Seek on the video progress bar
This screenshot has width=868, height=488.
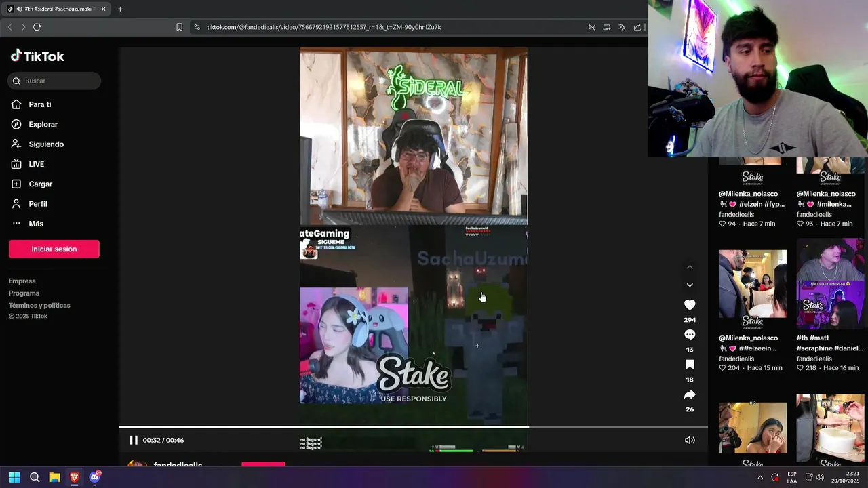[x=414, y=427]
